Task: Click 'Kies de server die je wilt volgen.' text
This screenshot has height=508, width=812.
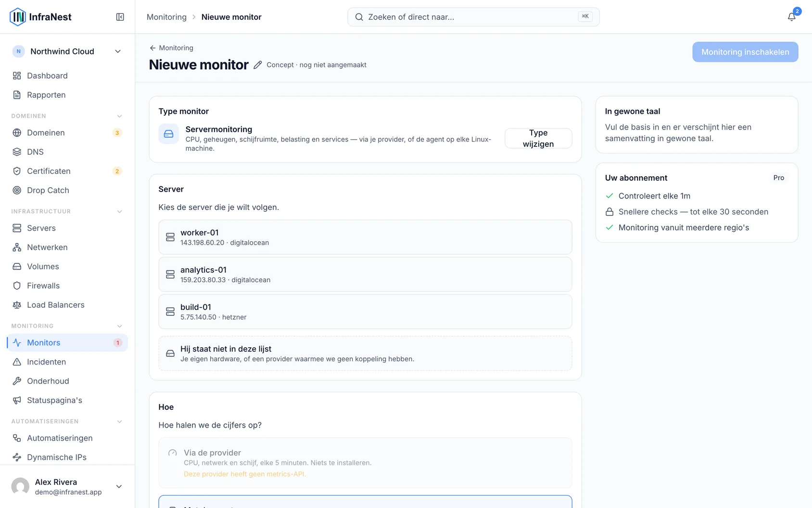Action: (x=219, y=207)
